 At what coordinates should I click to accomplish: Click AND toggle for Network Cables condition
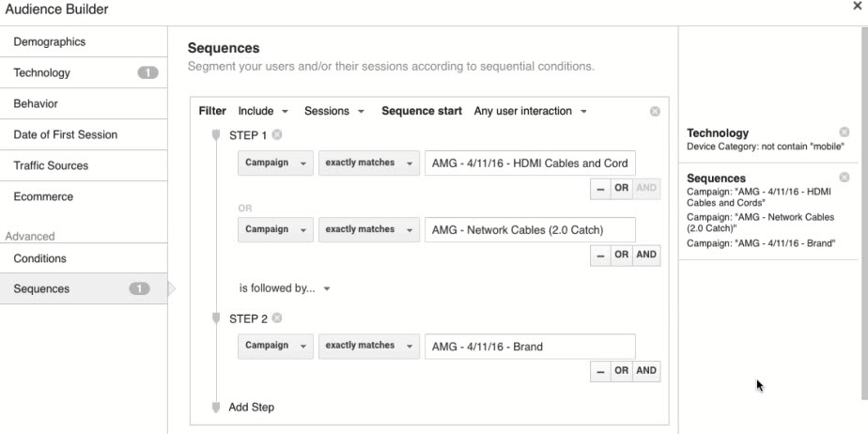tap(646, 254)
